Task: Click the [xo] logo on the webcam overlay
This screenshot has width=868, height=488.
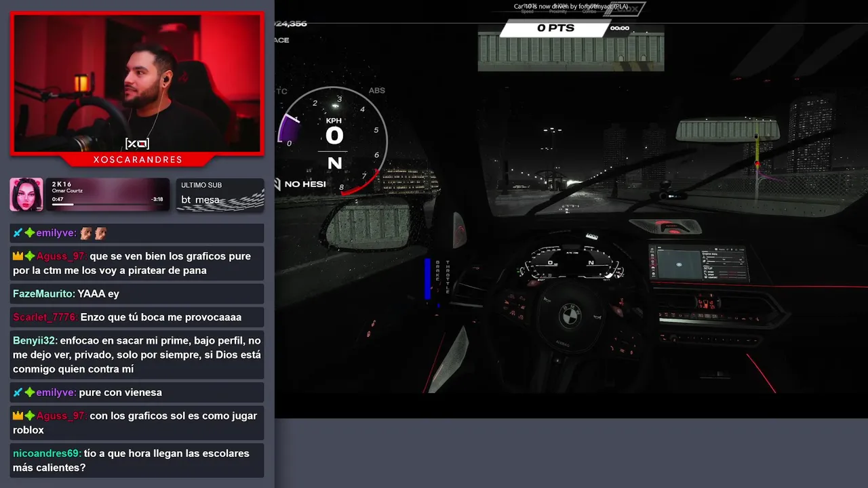Action: (x=137, y=143)
